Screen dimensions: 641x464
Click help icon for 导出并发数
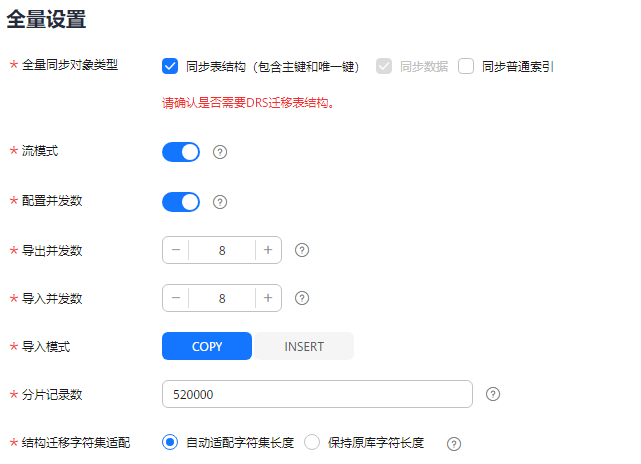(x=302, y=250)
